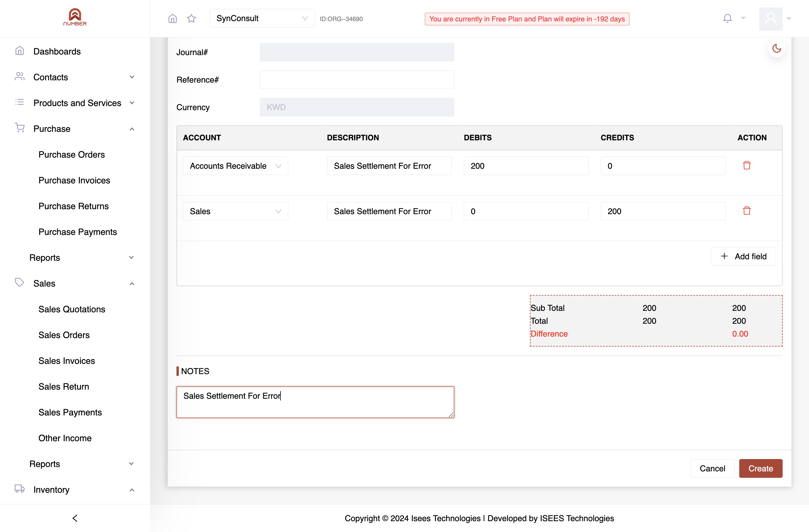
Task: Click the debit field showing 200
Action: pyautogui.click(x=526, y=166)
